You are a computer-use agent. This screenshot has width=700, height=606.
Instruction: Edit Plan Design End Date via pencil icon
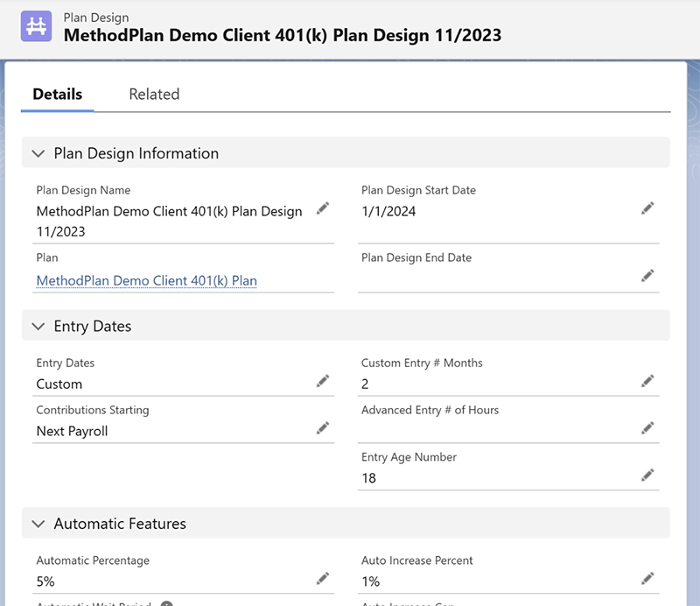tap(647, 275)
